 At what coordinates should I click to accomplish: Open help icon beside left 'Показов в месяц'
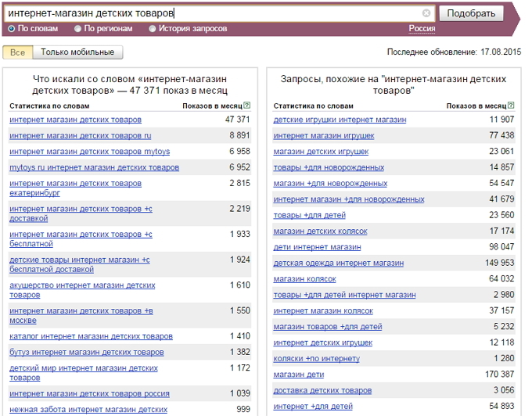click(x=247, y=106)
